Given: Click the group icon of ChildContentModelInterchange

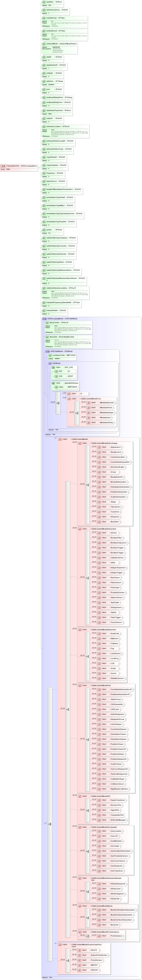Looking at the screenshot, I should [x=80, y=444].
